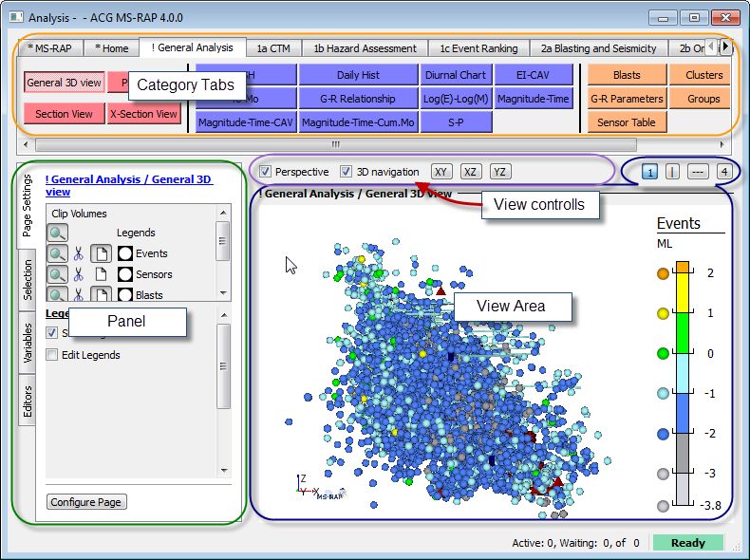This screenshot has height=560, width=750.
Task: Click the Clip Volumes list scrollbar thumb
Action: pyautogui.click(x=223, y=241)
